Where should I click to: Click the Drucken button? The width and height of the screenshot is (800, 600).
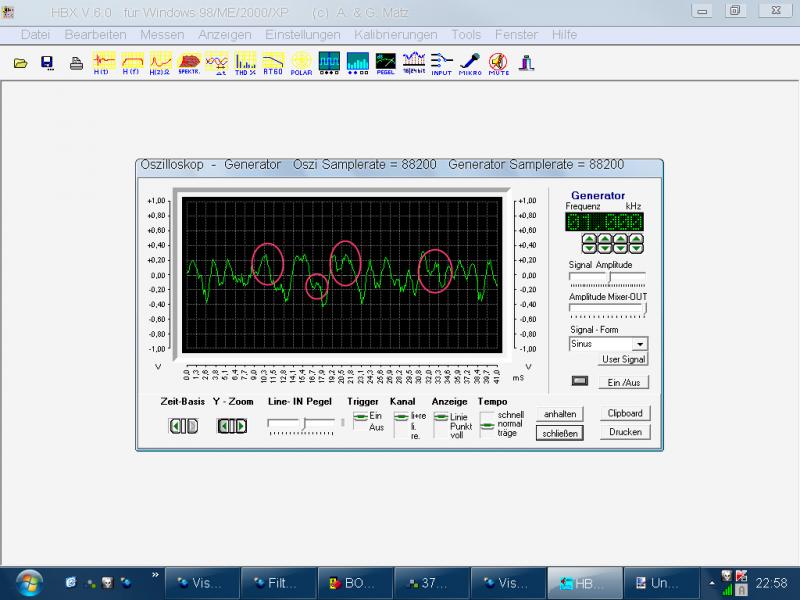625,432
